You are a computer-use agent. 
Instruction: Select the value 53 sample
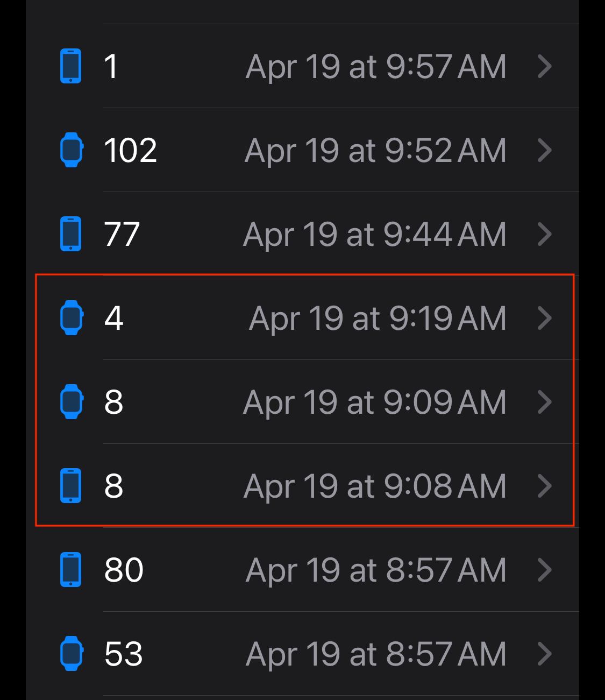click(x=124, y=654)
